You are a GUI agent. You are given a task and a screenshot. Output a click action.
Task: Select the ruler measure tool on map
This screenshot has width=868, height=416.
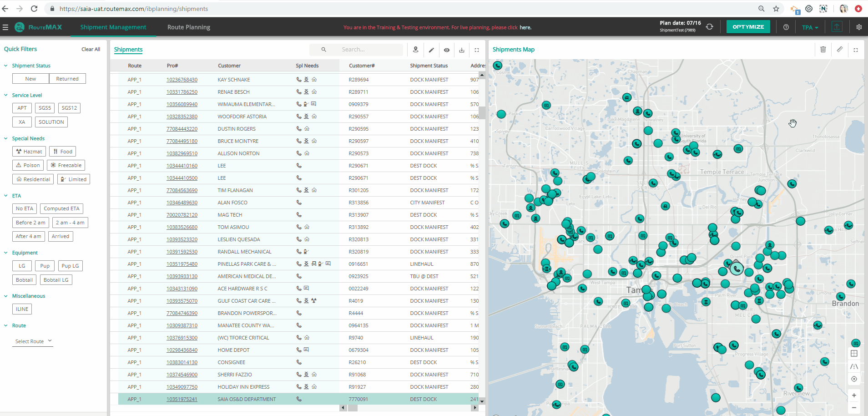(x=840, y=50)
